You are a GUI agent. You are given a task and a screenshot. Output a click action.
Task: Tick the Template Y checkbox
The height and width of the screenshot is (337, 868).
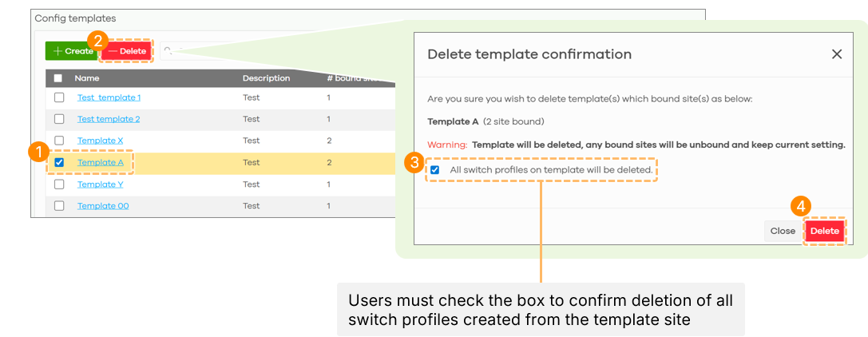[59, 184]
